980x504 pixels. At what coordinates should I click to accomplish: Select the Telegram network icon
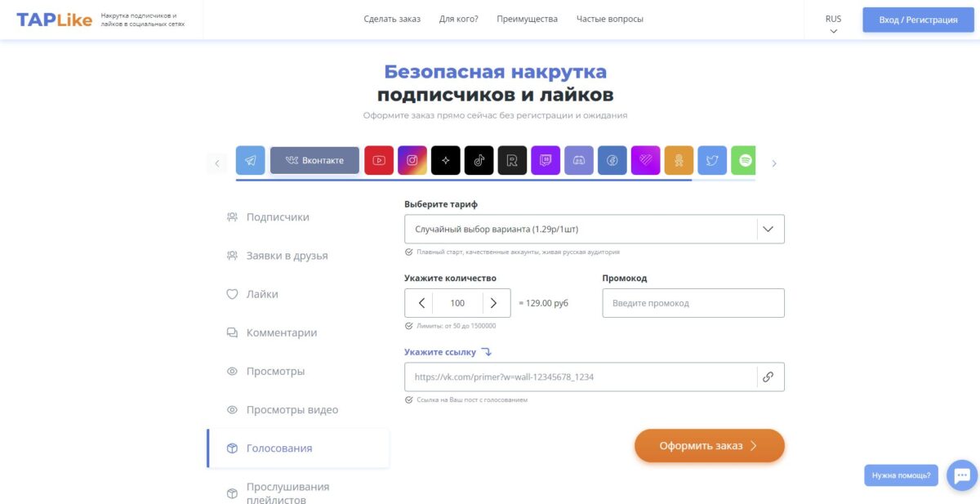click(x=251, y=160)
